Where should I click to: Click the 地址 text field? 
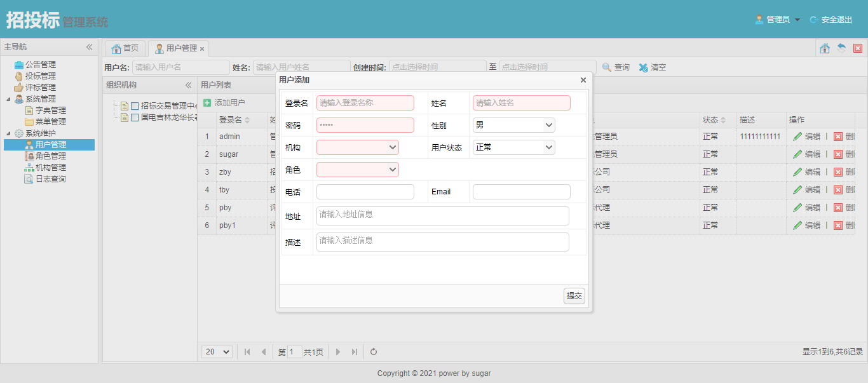click(x=443, y=216)
